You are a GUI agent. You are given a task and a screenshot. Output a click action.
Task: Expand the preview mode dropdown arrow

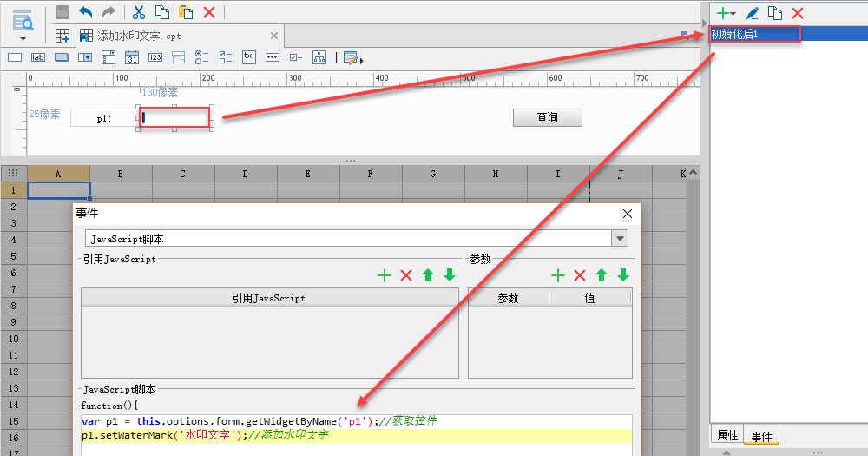23,39
